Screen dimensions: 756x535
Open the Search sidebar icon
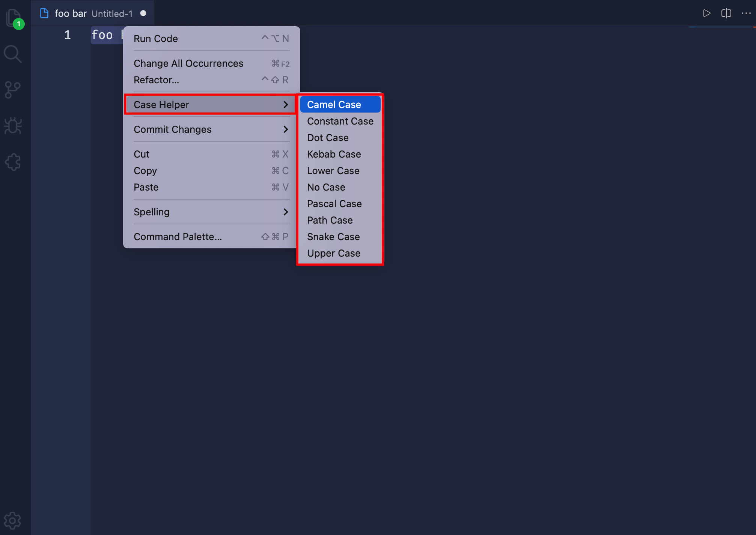(x=13, y=54)
